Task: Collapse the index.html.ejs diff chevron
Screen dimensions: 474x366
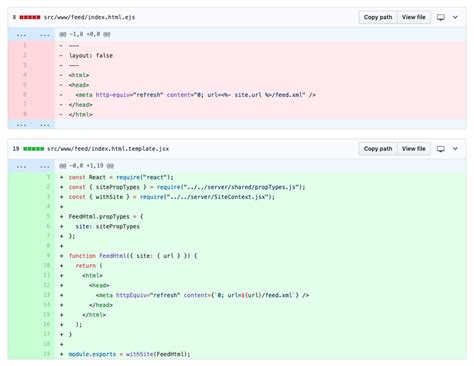Action: click(455, 17)
